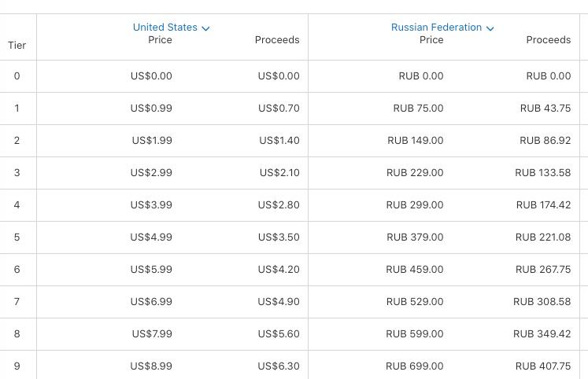Click the RUB 174.42 proceeds cell

pyautogui.click(x=543, y=205)
